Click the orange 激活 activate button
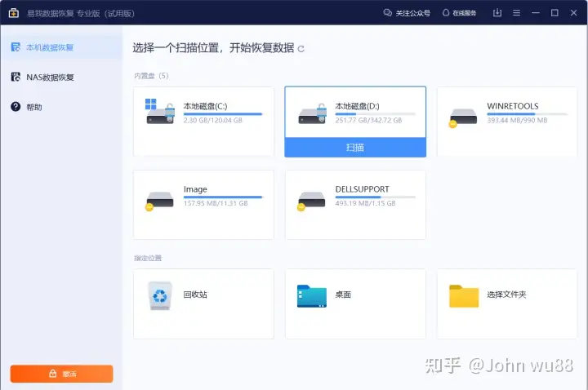Image resolution: width=588 pixels, height=390 pixels. pyautogui.click(x=61, y=374)
